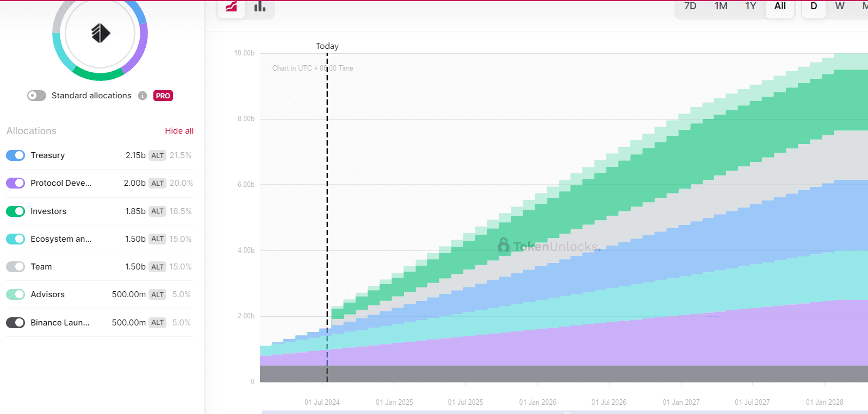The image size is (868, 414).
Task: Click the ALT badge in the Advisors row
Action: 158,294
